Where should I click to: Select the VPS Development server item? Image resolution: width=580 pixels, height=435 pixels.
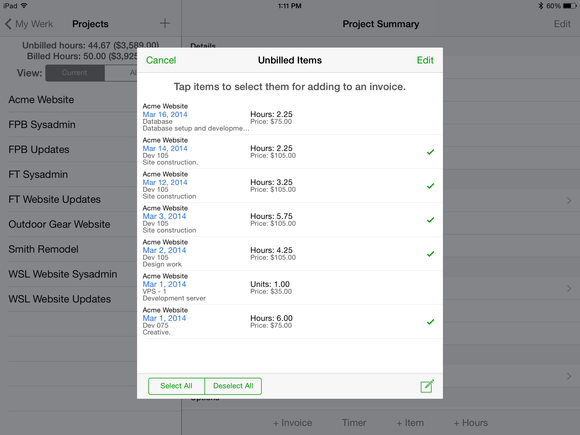pyautogui.click(x=290, y=287)
